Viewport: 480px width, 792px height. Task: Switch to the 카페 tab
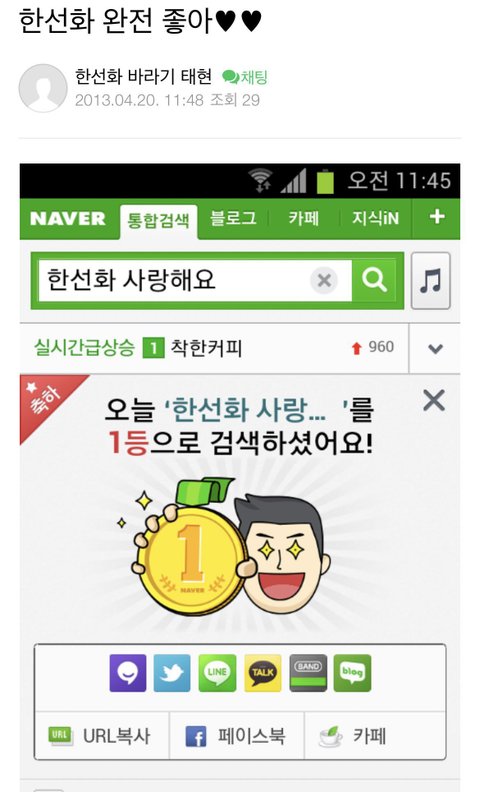[x=304, y=218]
